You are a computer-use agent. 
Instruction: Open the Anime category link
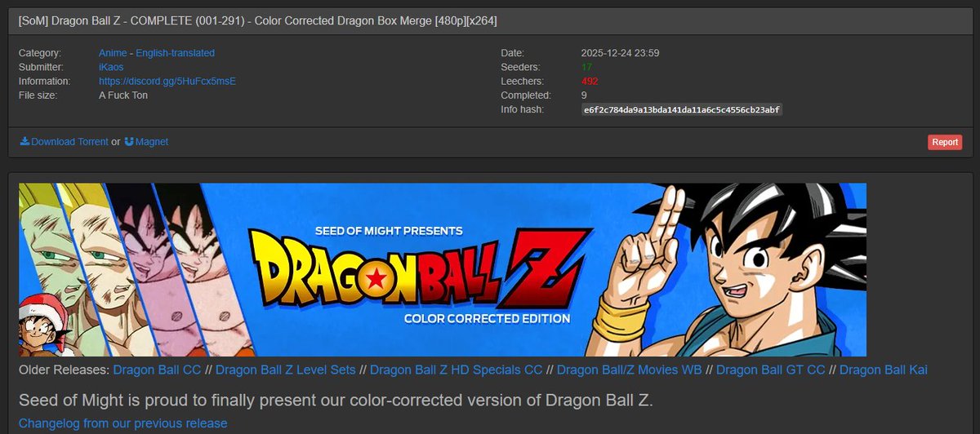[113, 53]
